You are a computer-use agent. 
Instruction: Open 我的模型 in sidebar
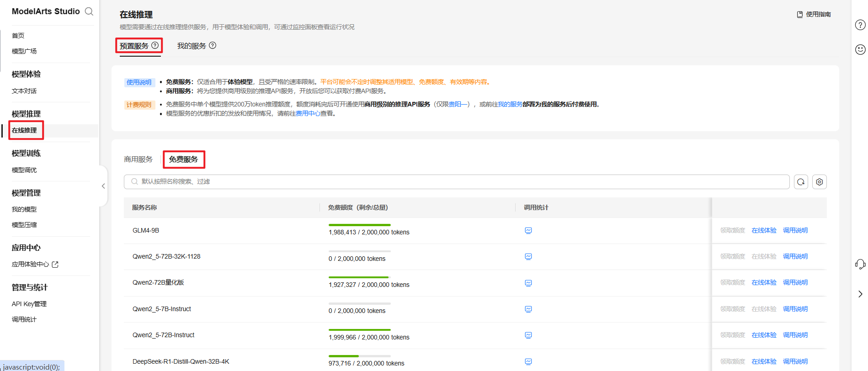24,209
